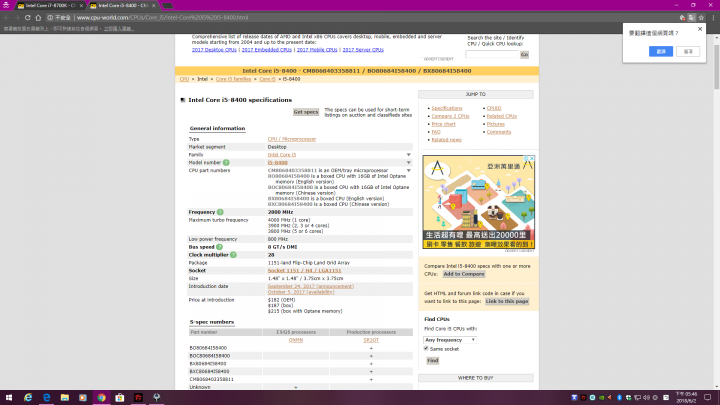Screen dimensions: 720x405
Task: Click the browser forward arrow
Action: 17,17
